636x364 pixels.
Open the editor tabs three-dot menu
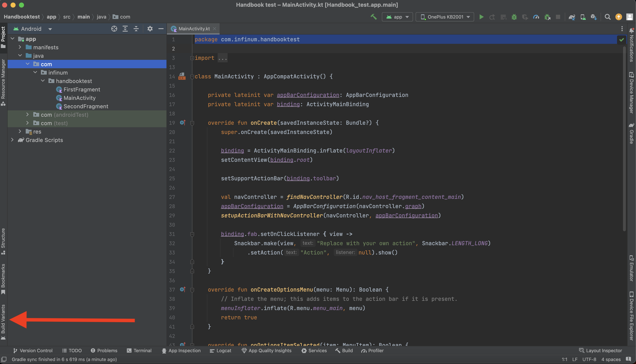tap(622, 29)
